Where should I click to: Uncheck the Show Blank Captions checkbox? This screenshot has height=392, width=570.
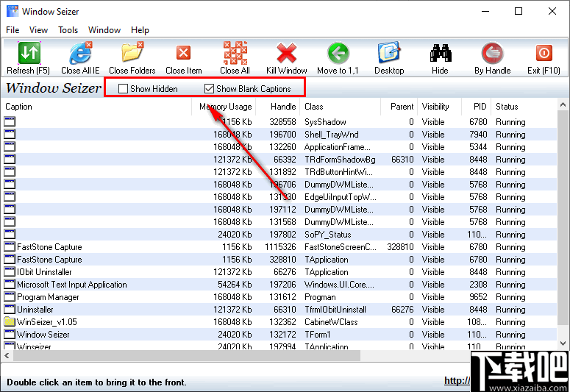(x=209, y=88)
